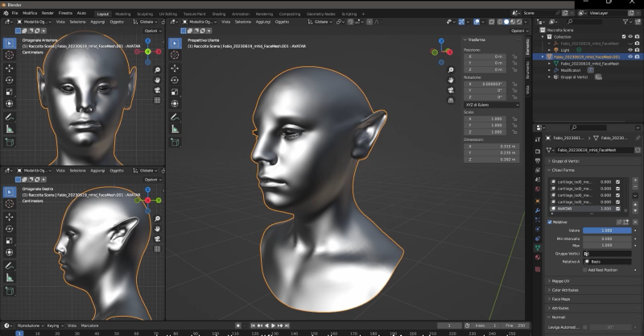Toggle gizmo visibility in main viewport
Screen dimensions: 644x336
(461, 22)
